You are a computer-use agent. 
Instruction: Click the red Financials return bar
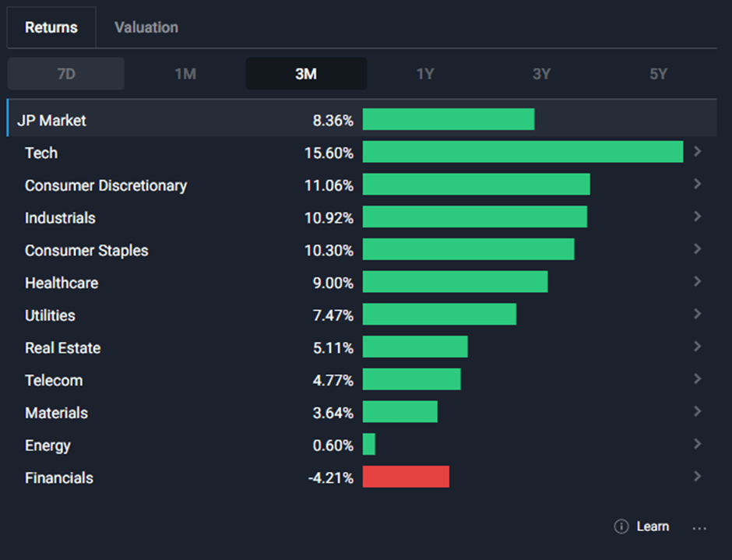(x=406, y=477)
